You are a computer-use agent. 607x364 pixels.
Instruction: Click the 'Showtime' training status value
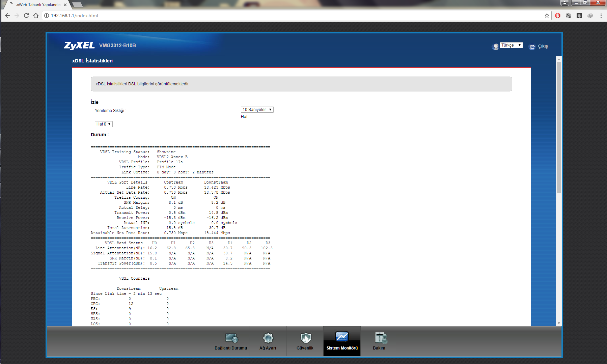click(x=166, y=152)
